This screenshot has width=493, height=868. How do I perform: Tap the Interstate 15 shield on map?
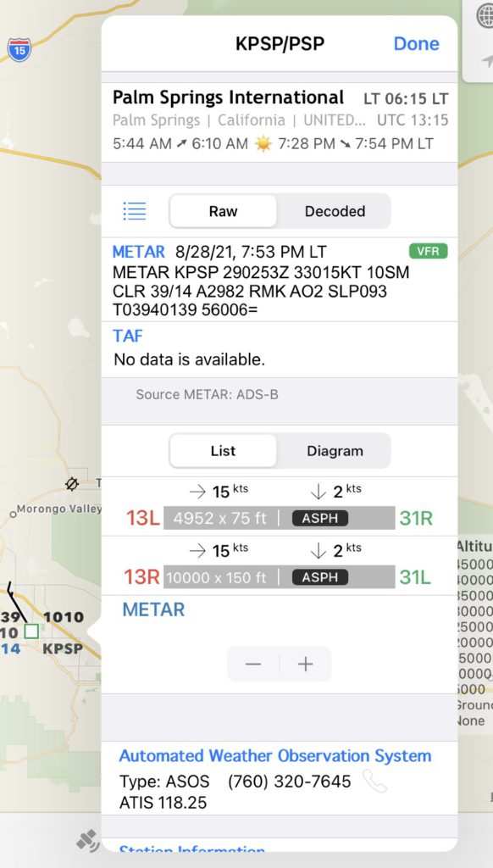tap(19, 50)
